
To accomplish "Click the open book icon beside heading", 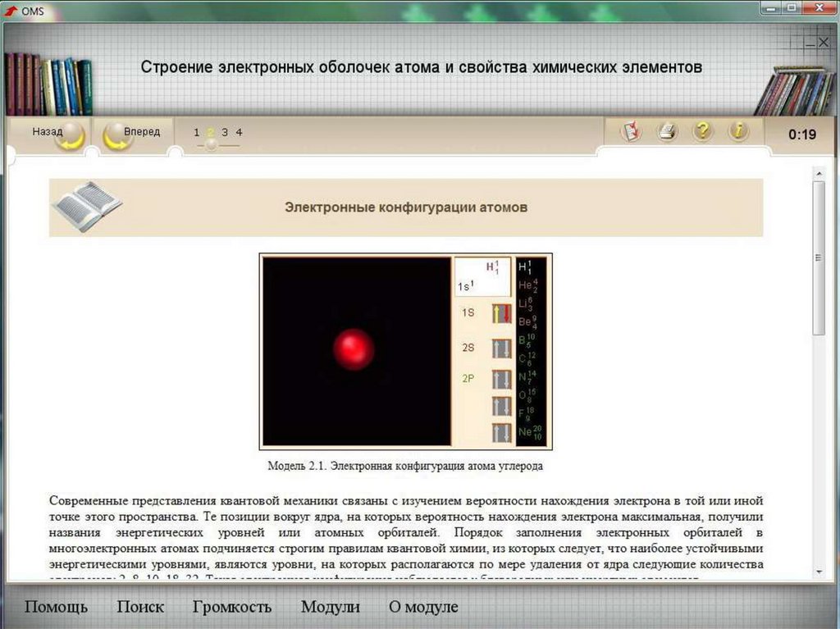I will (85, 206).
